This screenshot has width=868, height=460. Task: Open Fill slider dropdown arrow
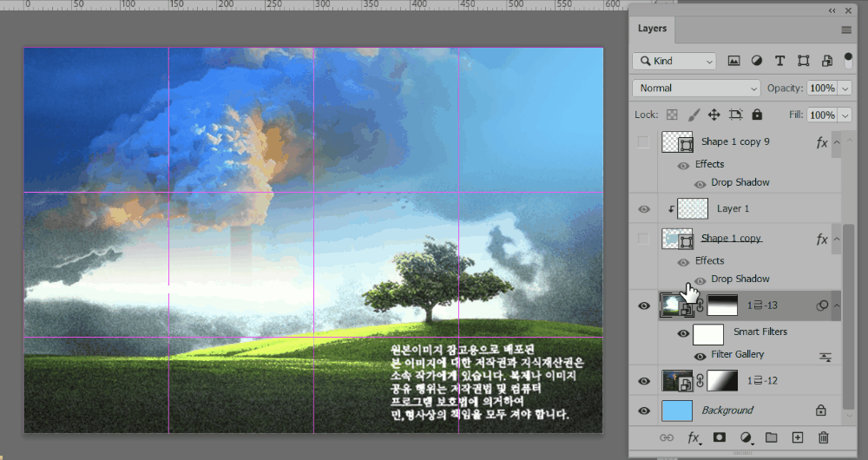tap(845, 115)
